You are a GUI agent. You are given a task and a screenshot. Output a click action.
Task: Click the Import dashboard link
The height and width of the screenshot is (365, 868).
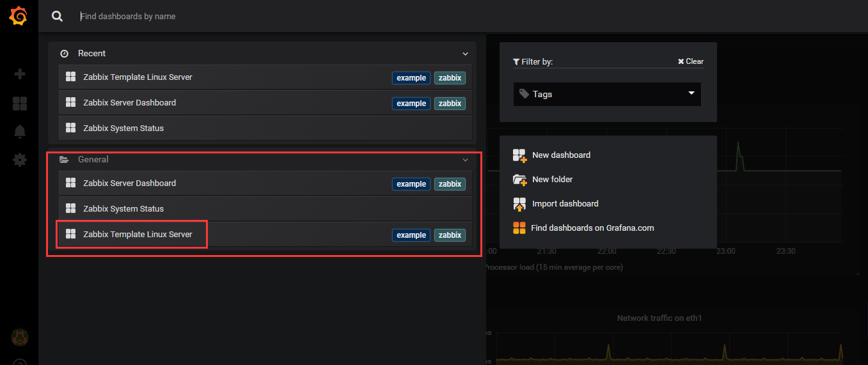pos(565,204)
